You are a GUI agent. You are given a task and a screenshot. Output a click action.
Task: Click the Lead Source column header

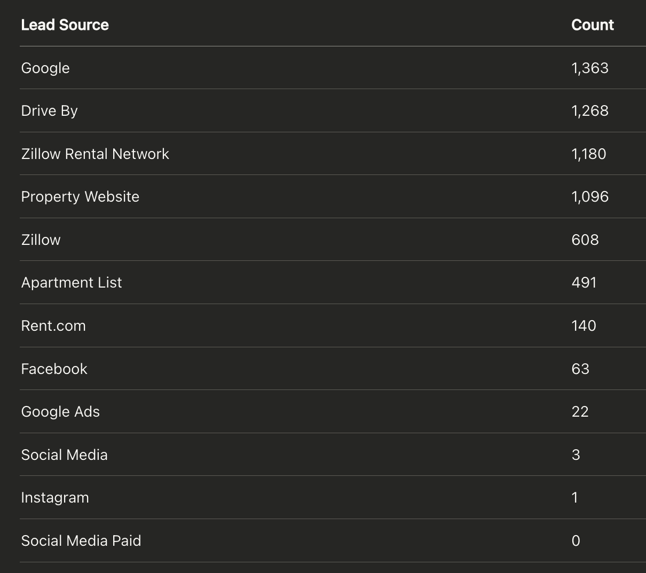click(x=65, y=25)
